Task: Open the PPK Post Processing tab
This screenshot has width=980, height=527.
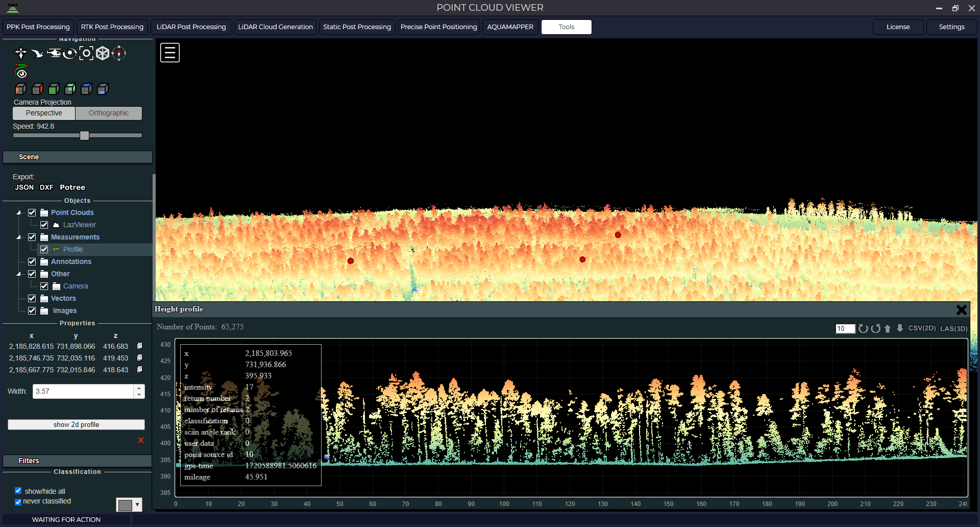Action: pyautogui.click(x=38, y=27)
